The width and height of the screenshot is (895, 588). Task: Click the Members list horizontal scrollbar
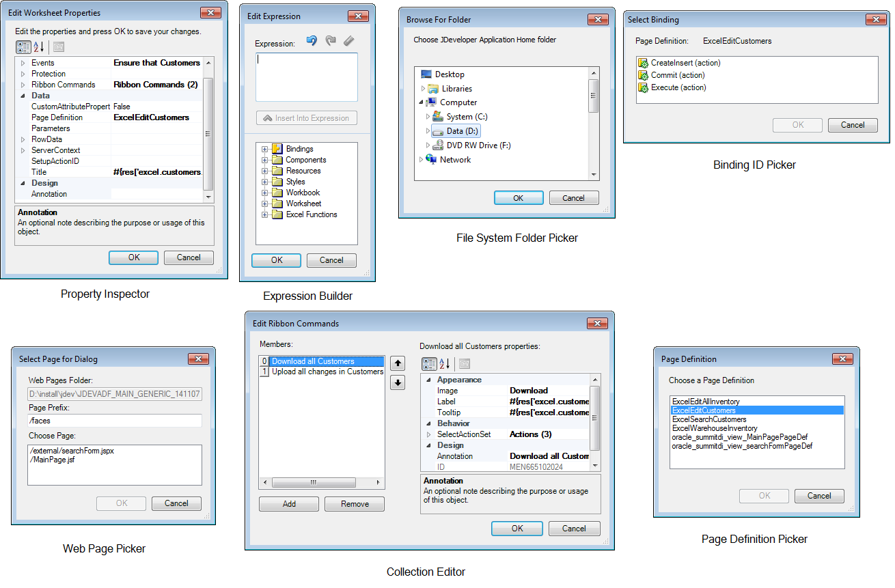pyautogui.click(x=322, y=482)
